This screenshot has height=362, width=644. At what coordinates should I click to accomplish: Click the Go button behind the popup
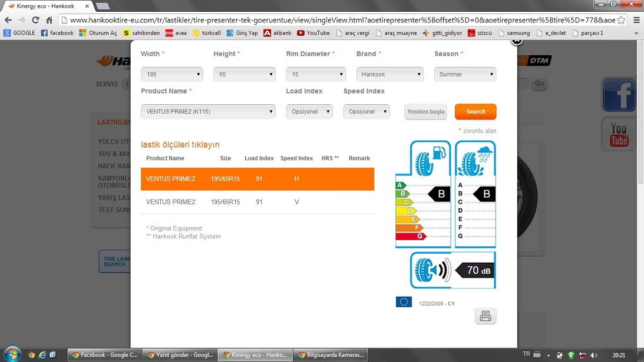(539, 84)
